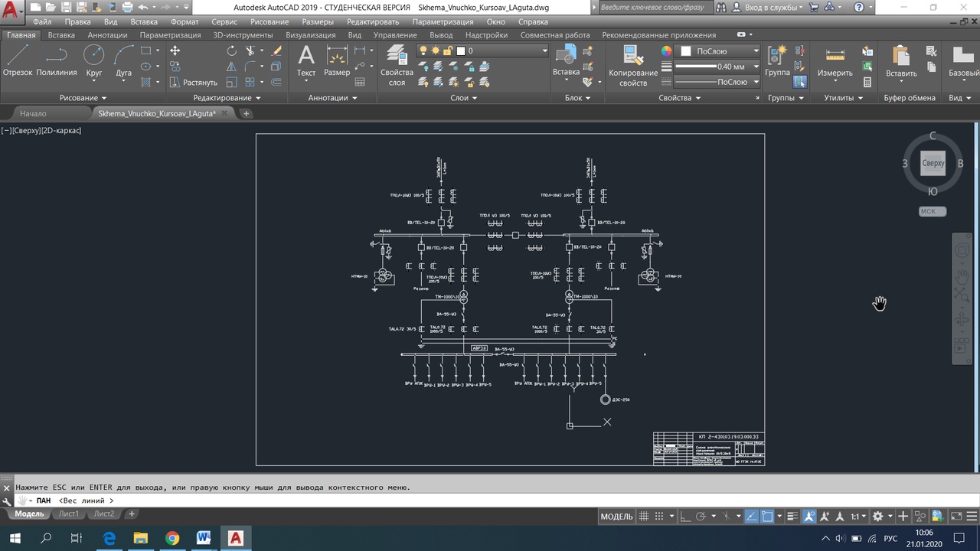Click the Trim scissors icon
Image resolution: width=980 pixels, height=551 pixels.
[250, 51]
